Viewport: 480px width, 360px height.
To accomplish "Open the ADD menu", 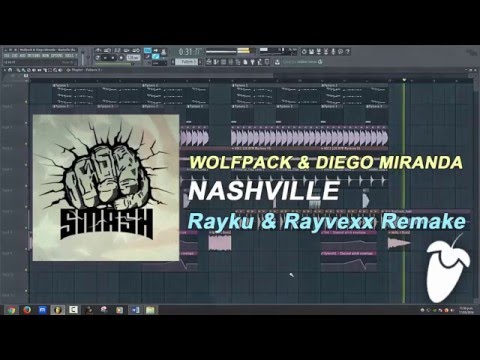I will [22, 55].
